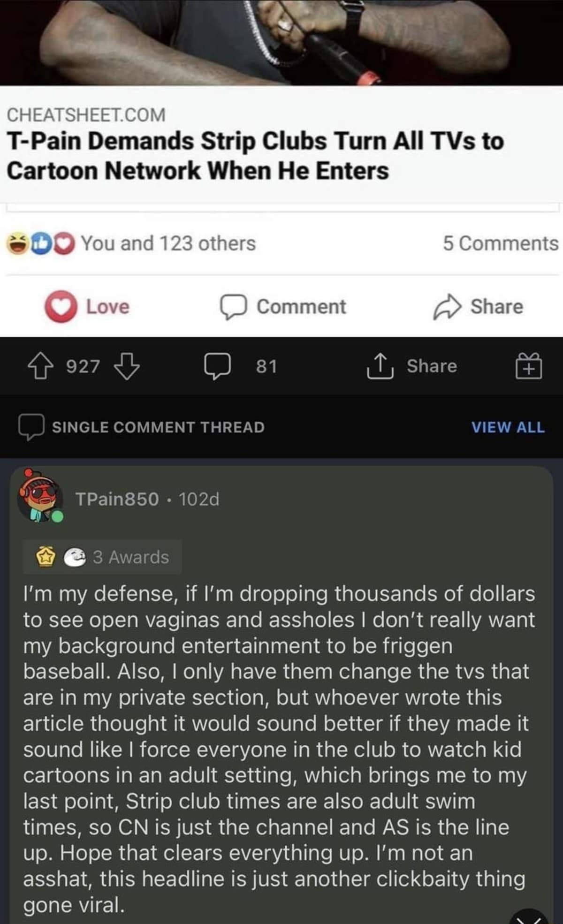Open the article preview image
Image resolution: width=563 pixels, height=924 pixels.
pyautogui.click(x=281, y=42)
